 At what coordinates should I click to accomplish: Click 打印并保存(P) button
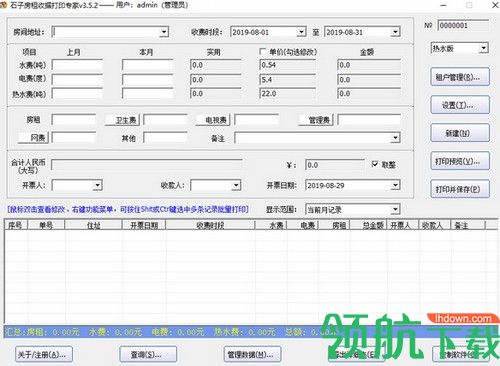coord(460,189)
